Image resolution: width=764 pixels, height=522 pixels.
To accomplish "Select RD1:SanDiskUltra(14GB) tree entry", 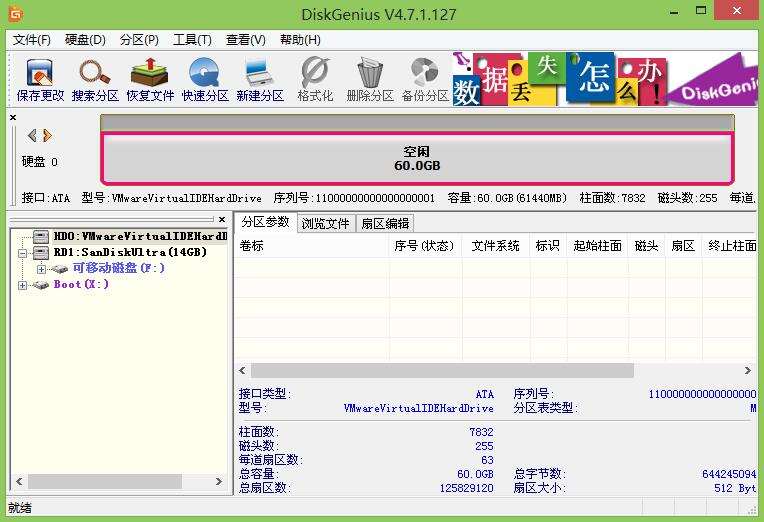I will pyautogui.click(x=130, y=252).
